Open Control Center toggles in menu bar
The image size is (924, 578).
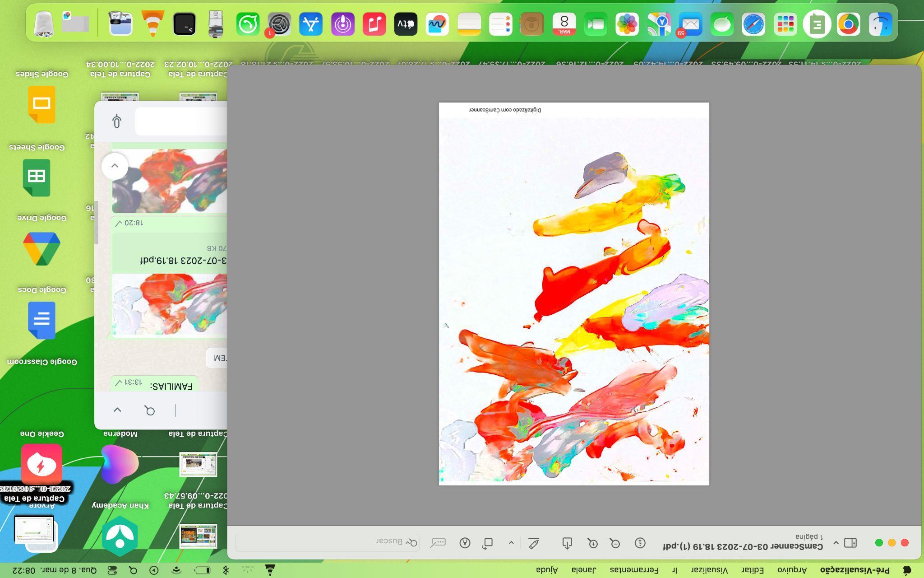(112, 570)
